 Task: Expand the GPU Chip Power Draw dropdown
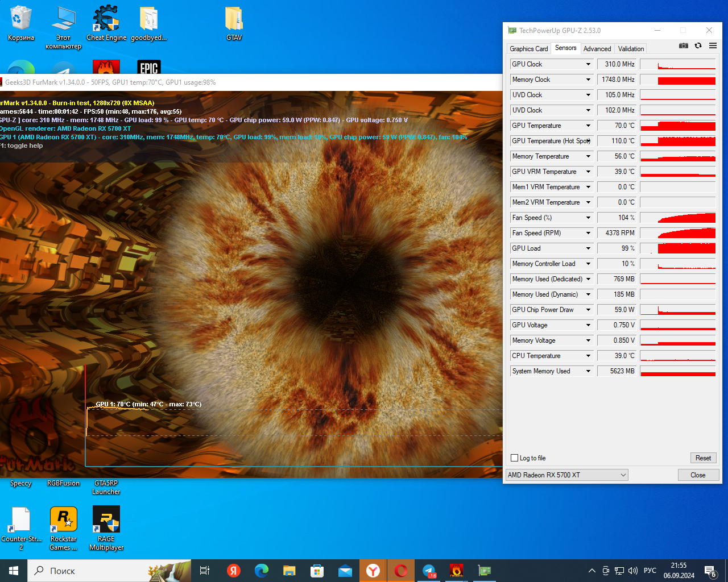589,310
